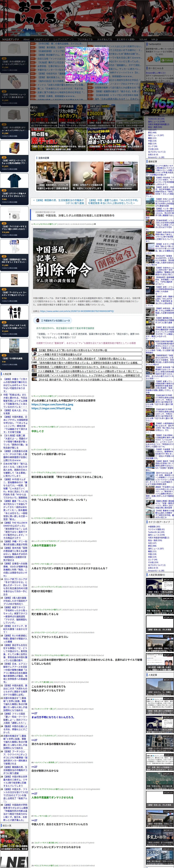The width and height of the screenshot is (174, 868).
Task: Open the あんたは間違っている Trump banner article
Action: (116, 139)
